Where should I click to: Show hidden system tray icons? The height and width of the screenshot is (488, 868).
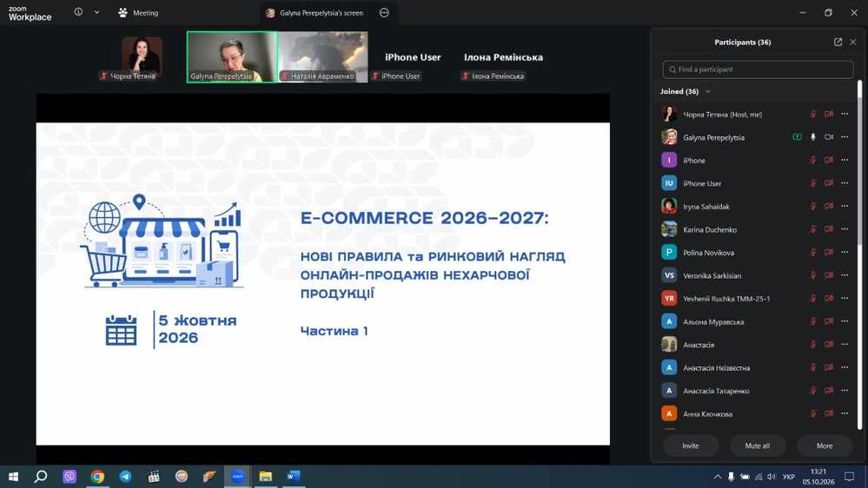pyautogui.click(x=718, y=477)
